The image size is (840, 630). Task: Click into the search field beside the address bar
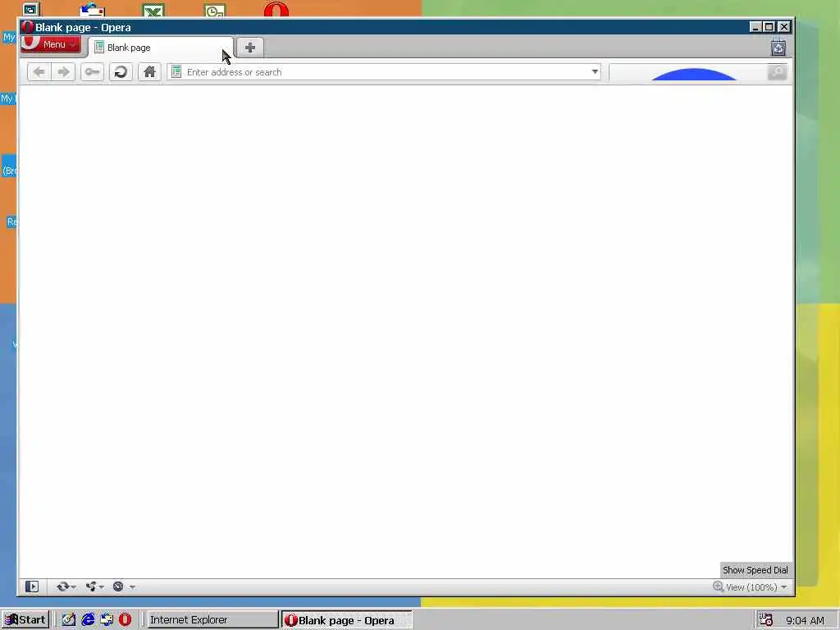coord(688,72)
